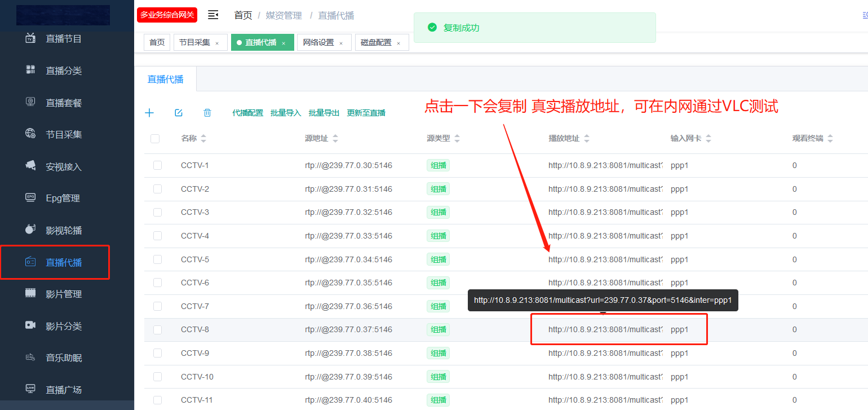Click the edit pencil icon in toolbar
The image size is (868, 410).
[179, 113]
